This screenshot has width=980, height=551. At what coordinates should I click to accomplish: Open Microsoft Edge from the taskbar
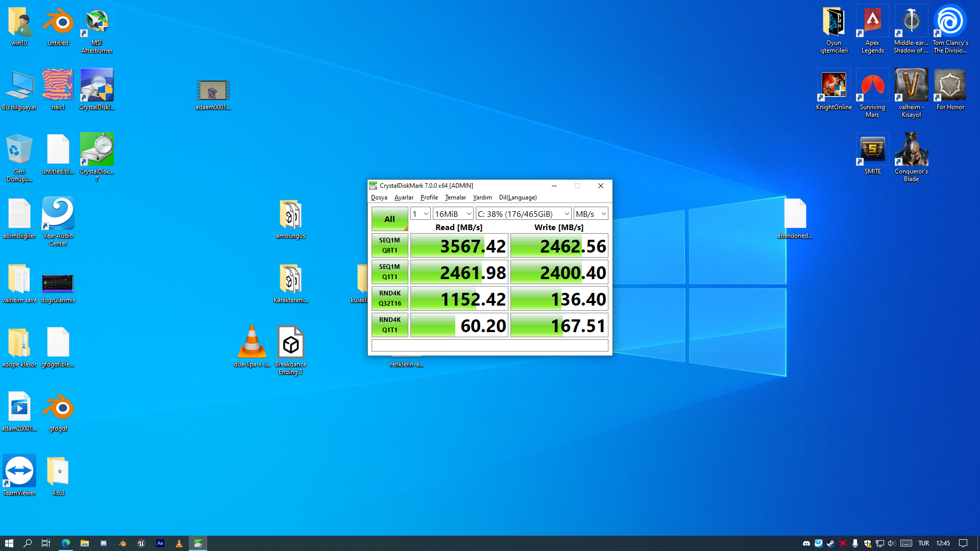click(66, 543)
